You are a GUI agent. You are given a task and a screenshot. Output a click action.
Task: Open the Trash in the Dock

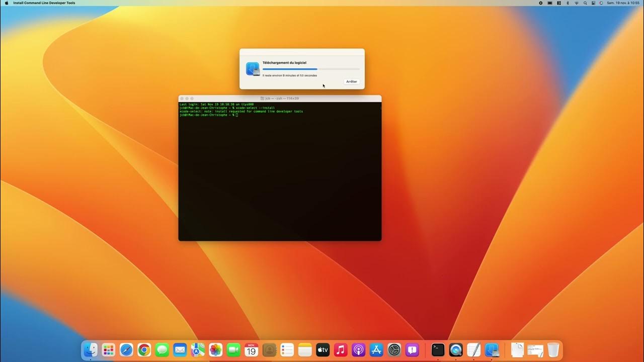553,349
